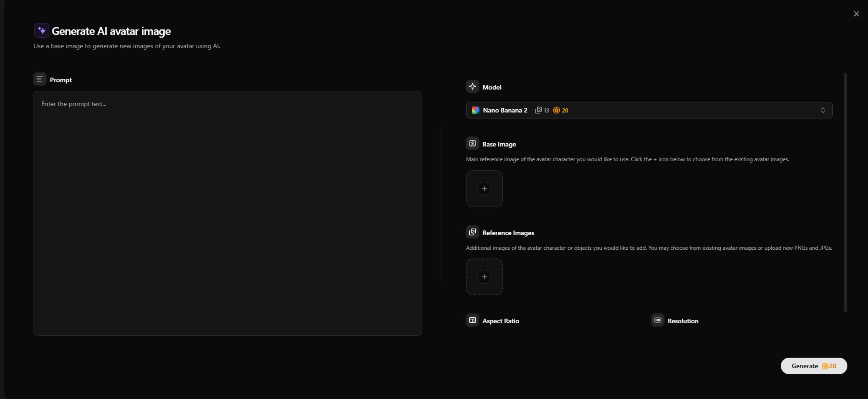Close the Generate AI avatar image dialog
This screenshot has width=868, height=399.
[857, 14]
